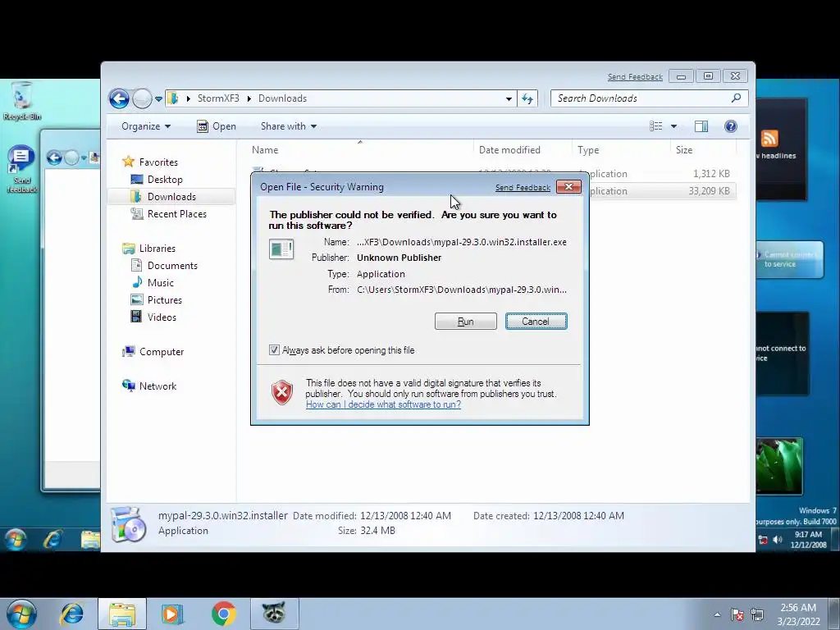This screenshot has height=630, width=840.
Task: Toggle the preview pane icon
Action: [701, 126]
